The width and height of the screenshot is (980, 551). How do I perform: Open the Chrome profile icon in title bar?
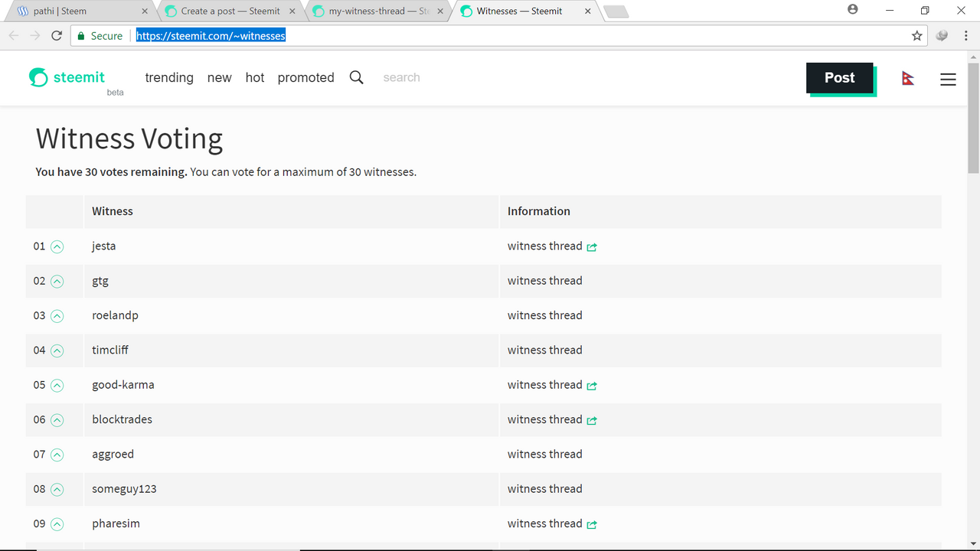point(853,10)
